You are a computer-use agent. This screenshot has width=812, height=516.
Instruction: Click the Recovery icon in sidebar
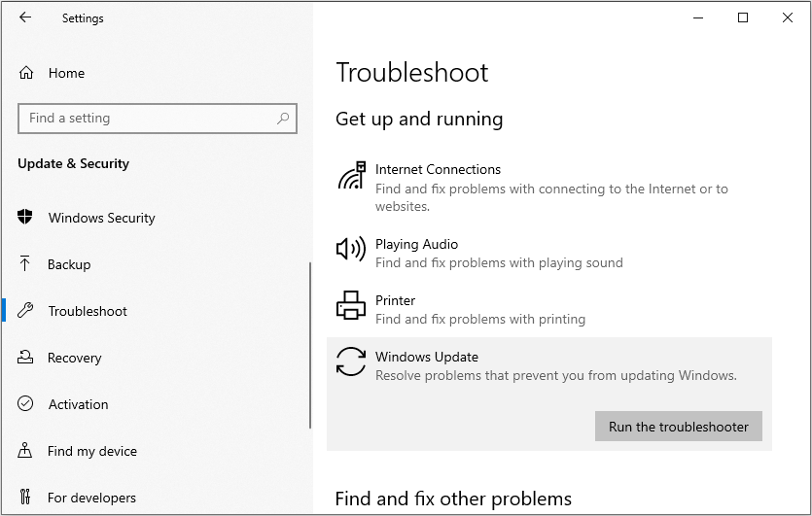[25, 357]
